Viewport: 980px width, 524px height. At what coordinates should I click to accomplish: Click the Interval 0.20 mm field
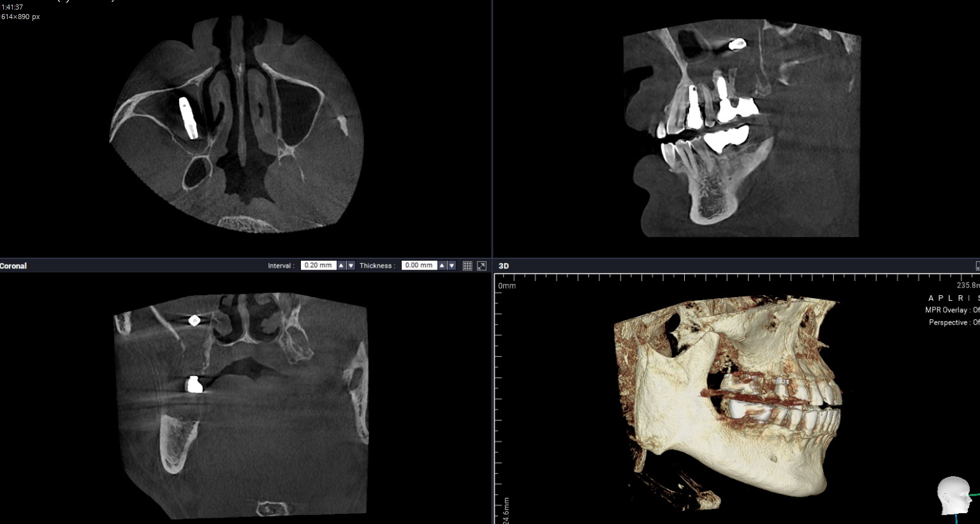click(318, 266)
